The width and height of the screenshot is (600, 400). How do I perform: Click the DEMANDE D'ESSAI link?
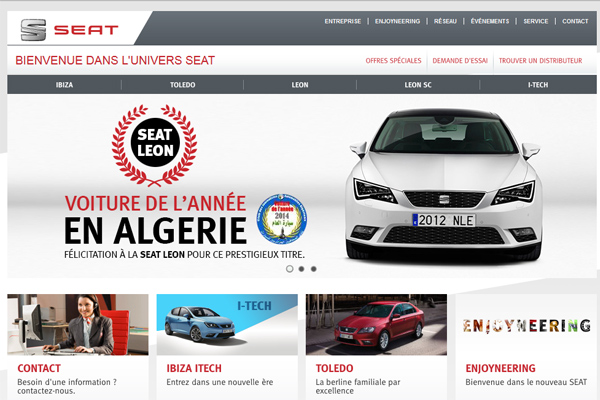[460, 61]
